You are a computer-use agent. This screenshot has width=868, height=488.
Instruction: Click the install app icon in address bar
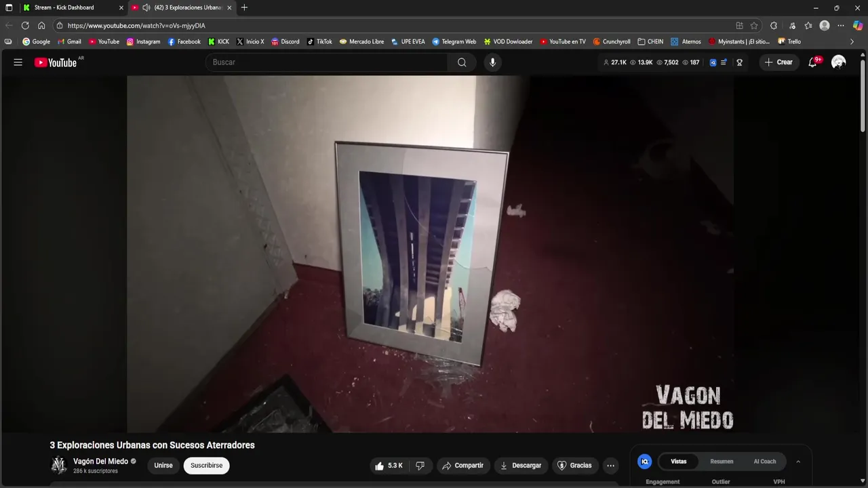(739, 26)
